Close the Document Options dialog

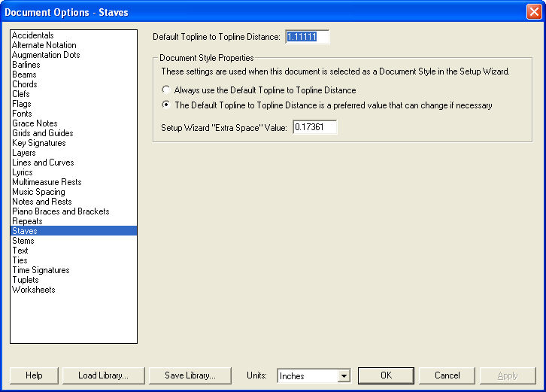[532, 12]
